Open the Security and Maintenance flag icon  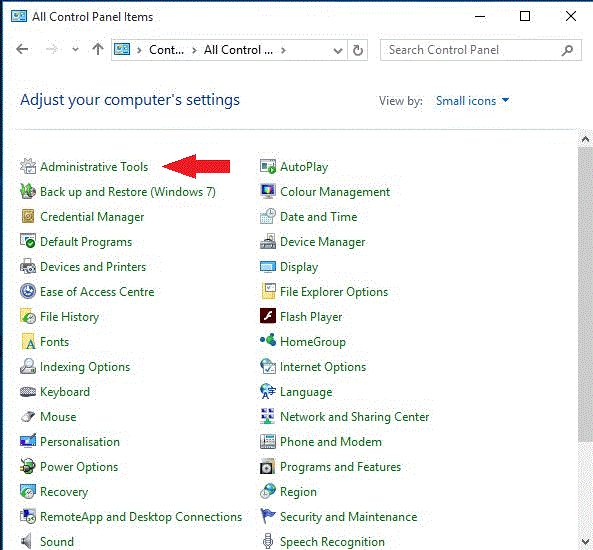coord(268,516)
